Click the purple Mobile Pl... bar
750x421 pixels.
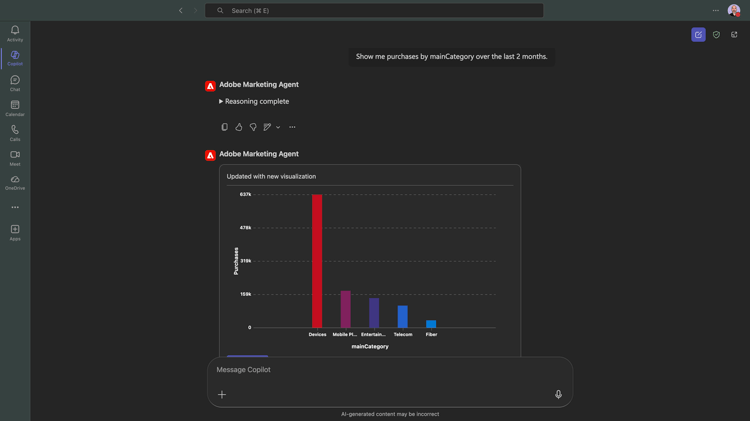pyautogui.click(x=345, y=309)
